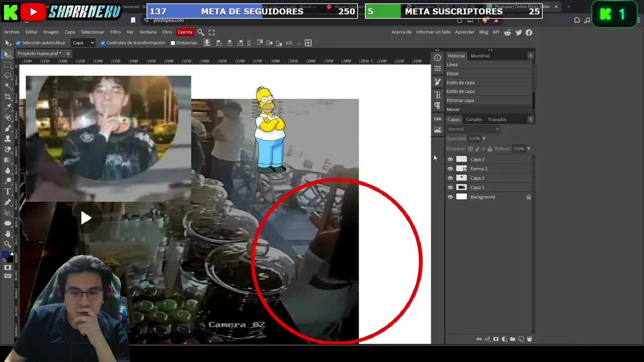This screenshot has width=644, height=362.
Task: Select the Zoom tool
Action: 8,244
